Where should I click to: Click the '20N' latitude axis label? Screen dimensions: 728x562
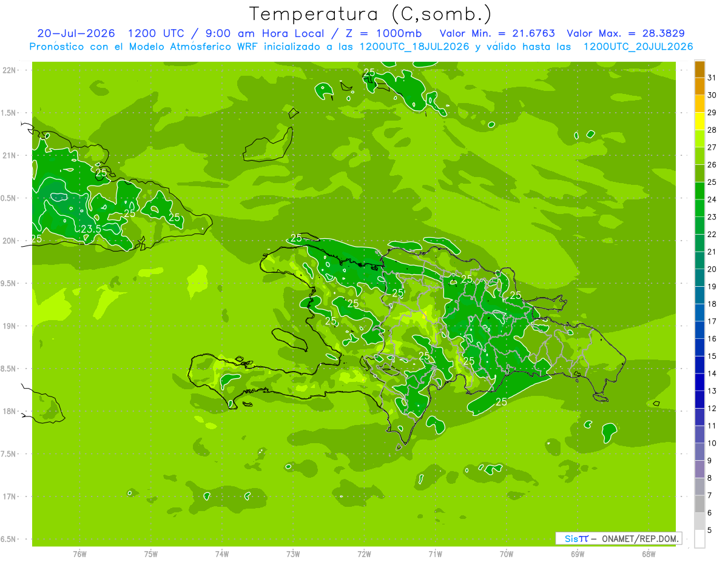pyautogui.click(x=10, y=241)
